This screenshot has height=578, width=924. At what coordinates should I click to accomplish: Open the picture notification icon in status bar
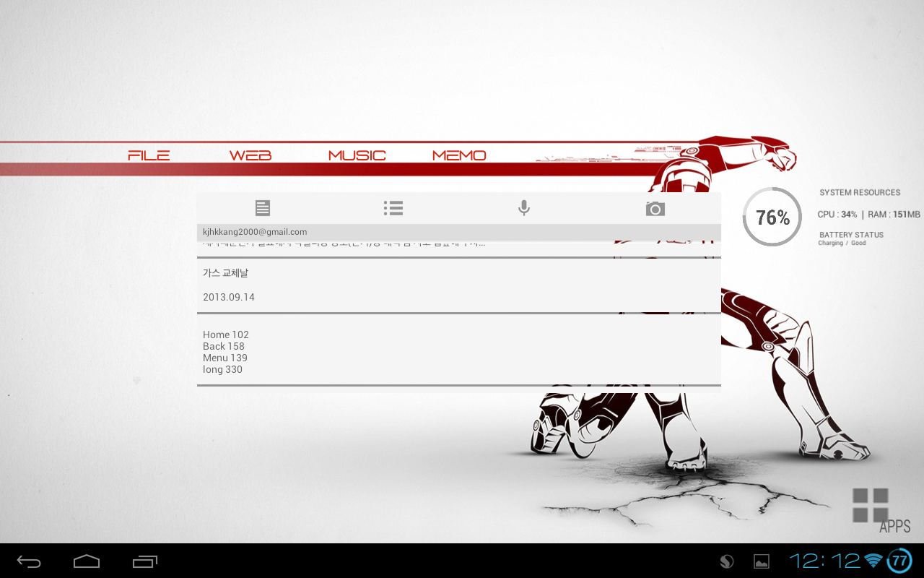pyautogui.click(x=761, y=561)
